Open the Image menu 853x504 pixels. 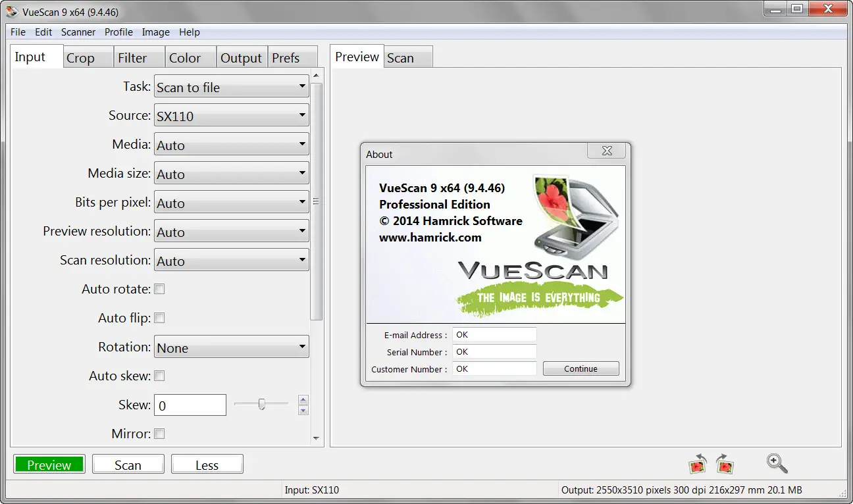pyautogui.click(x=156, y=32)
